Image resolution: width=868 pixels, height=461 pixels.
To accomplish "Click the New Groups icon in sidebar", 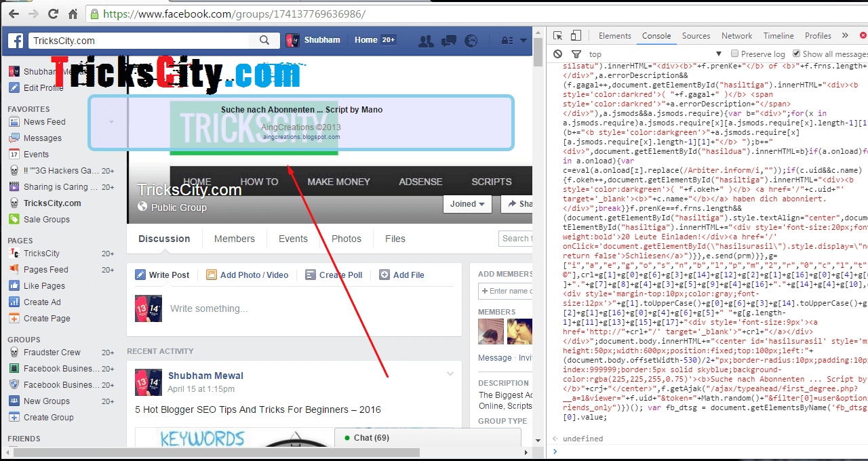I will (x=14, y=401).
